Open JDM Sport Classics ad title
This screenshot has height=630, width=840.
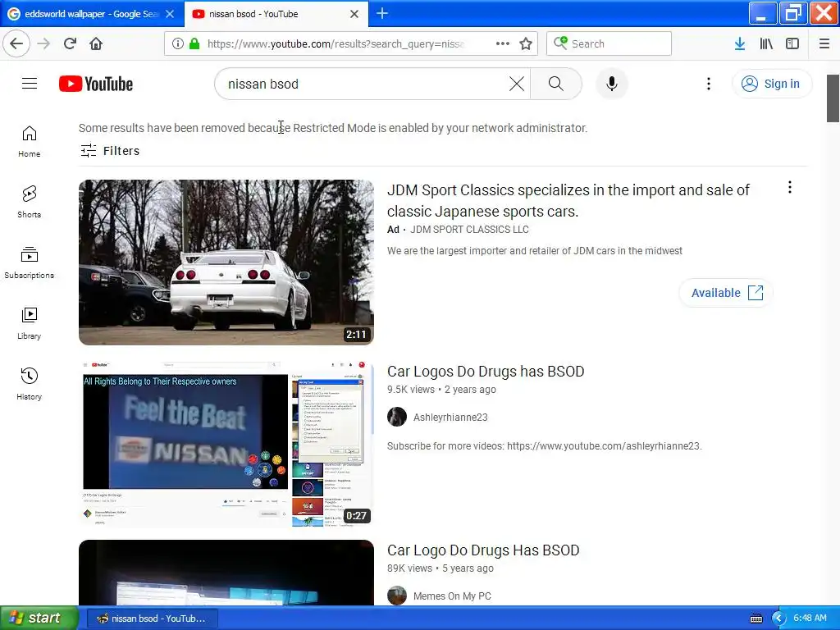coord(568,200)
